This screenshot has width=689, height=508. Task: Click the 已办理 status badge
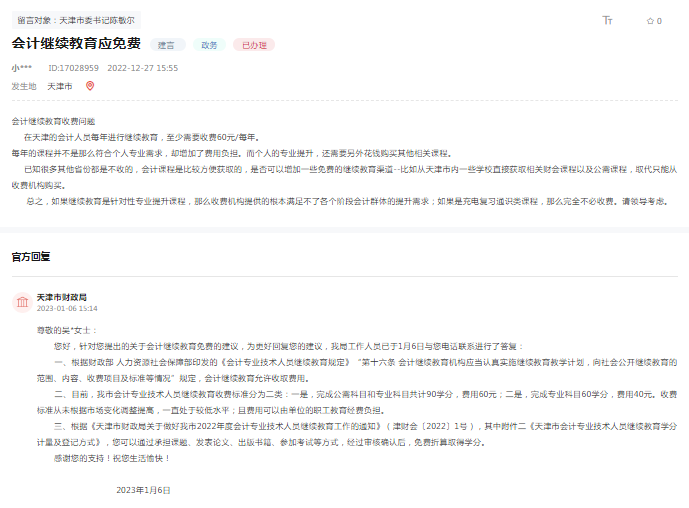(x=253, y=45)
